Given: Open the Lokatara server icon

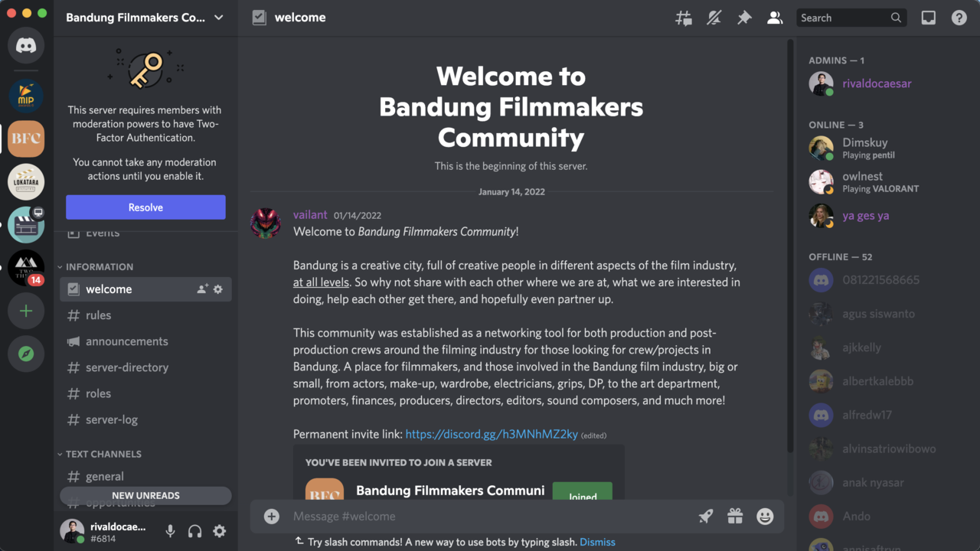Looking at the screenshot, I should [x=26, y=182].
